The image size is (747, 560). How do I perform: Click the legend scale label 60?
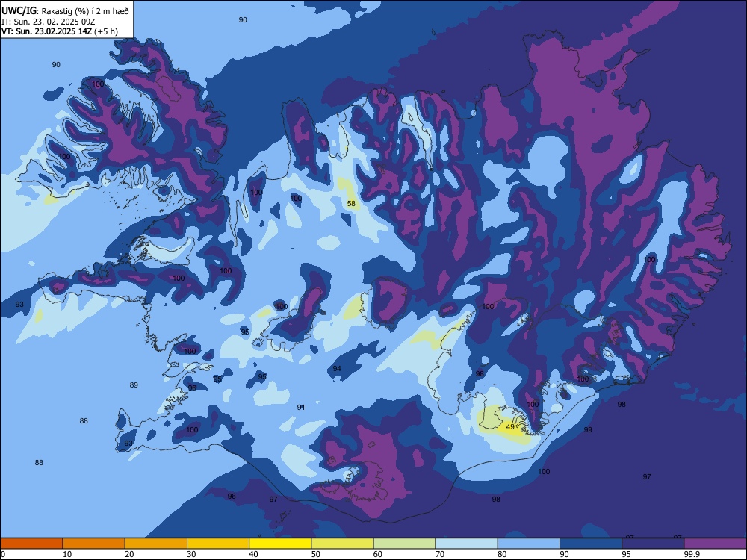tap(378, 554)
